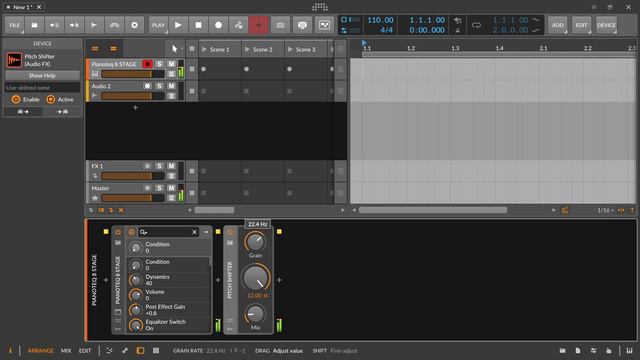Solo the Master track
Viewport: 640px width, 360px height.
tap(159, 188)
